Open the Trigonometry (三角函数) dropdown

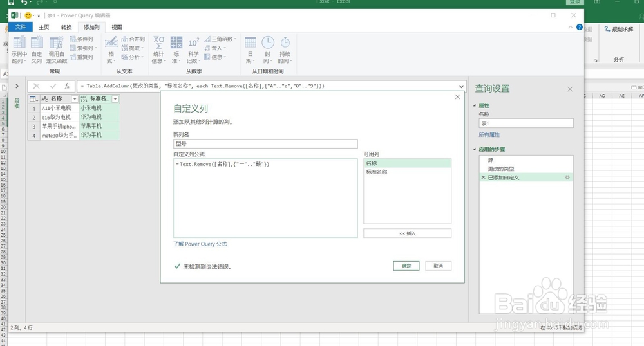pyautogui.click(x=220, y=39)
